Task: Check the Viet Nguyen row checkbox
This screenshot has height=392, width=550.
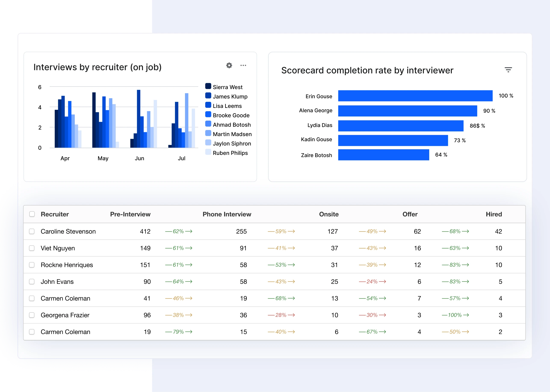Action: tap(32, 248)
